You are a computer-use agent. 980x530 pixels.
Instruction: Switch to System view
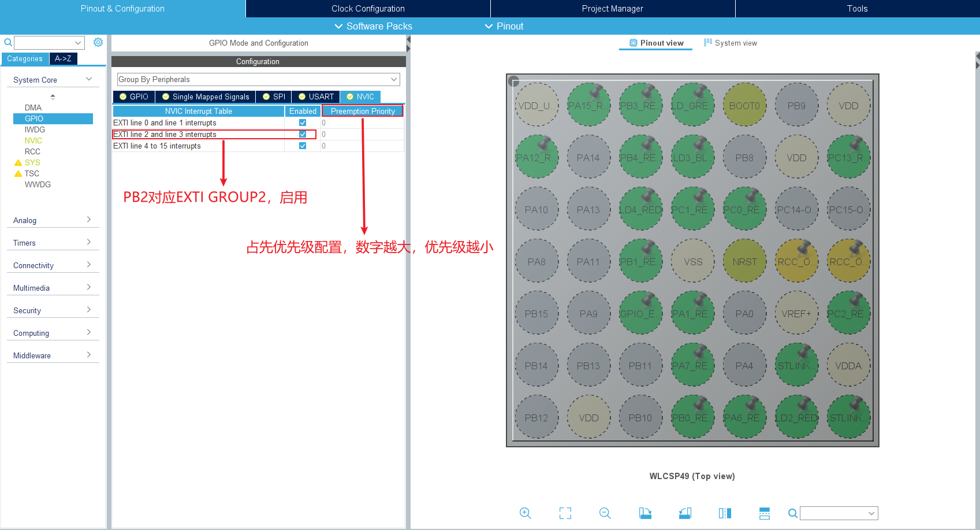(x=731, y=43)
